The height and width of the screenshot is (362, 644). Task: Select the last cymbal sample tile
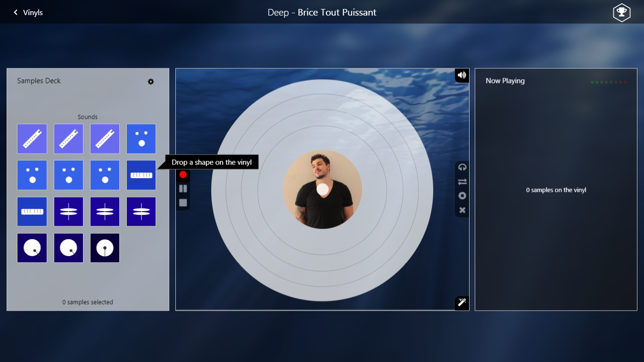coord(141,212)
